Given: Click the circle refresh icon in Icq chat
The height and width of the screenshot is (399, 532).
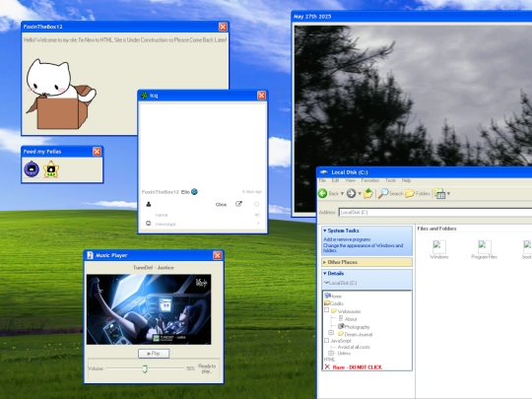Looking at the screenshot, I should click(x=257, y=204).
